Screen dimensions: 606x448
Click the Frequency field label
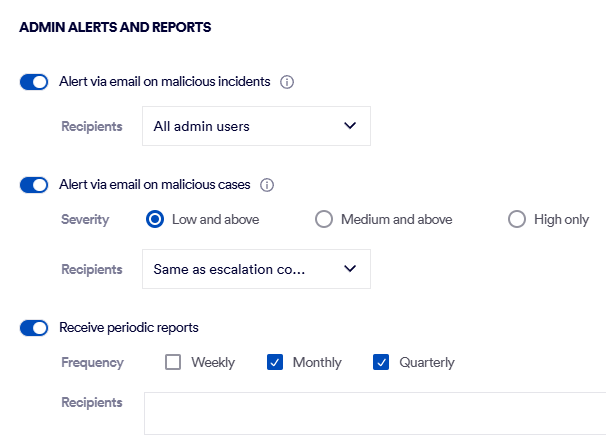point(92,362)
